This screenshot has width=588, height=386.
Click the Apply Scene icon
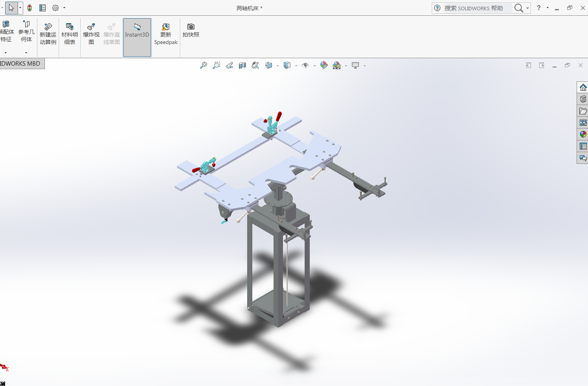337,66
